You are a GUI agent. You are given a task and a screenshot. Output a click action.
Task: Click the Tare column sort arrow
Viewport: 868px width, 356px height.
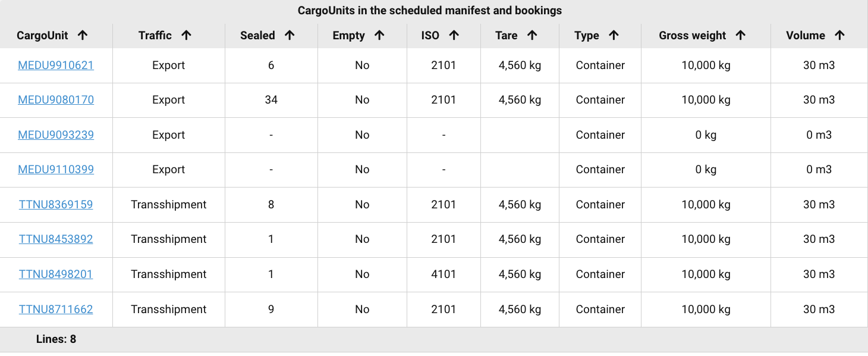532,35
